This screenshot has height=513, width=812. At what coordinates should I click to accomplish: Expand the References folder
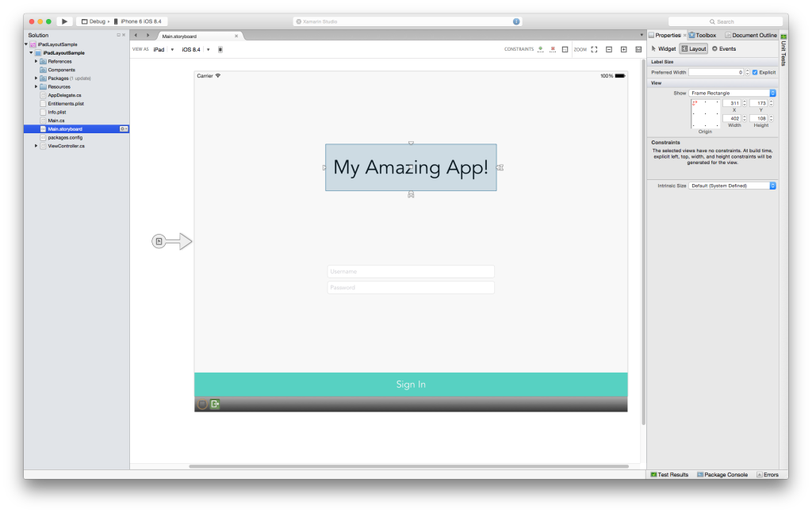tap(36, 61)
